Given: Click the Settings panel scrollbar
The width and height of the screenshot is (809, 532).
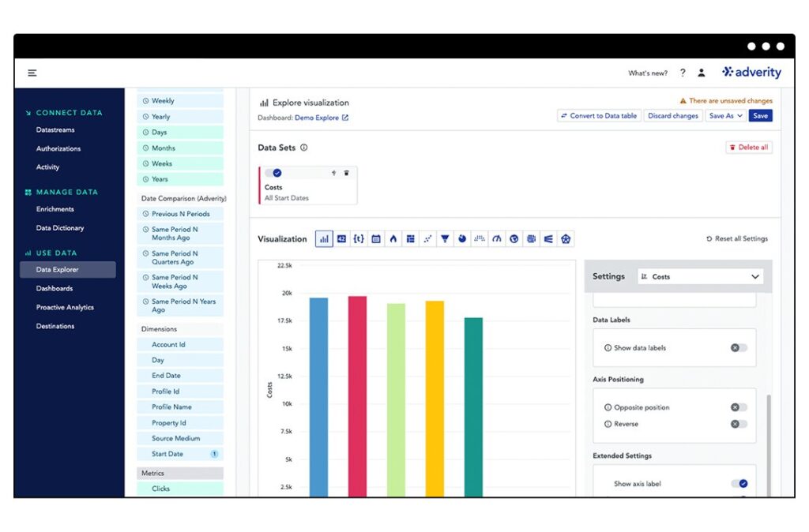Looking at the screenshot, I should [x=769, y=445].
